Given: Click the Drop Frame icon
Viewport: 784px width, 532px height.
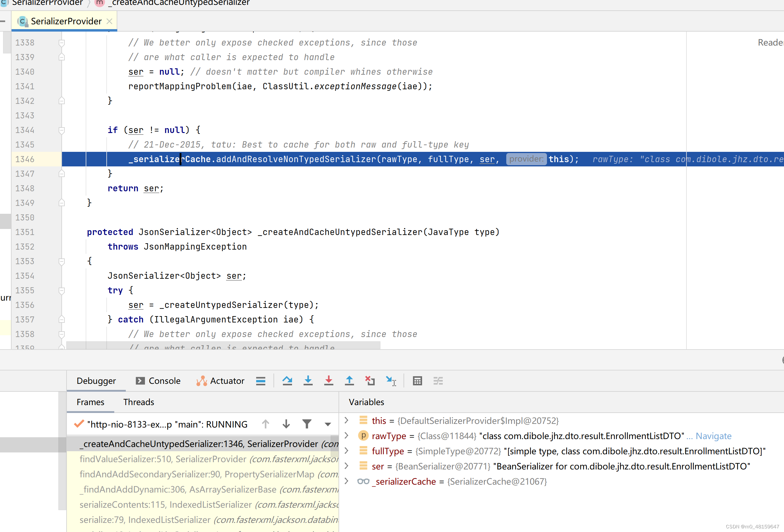Looking at the screenshot, I should (370, 380).
